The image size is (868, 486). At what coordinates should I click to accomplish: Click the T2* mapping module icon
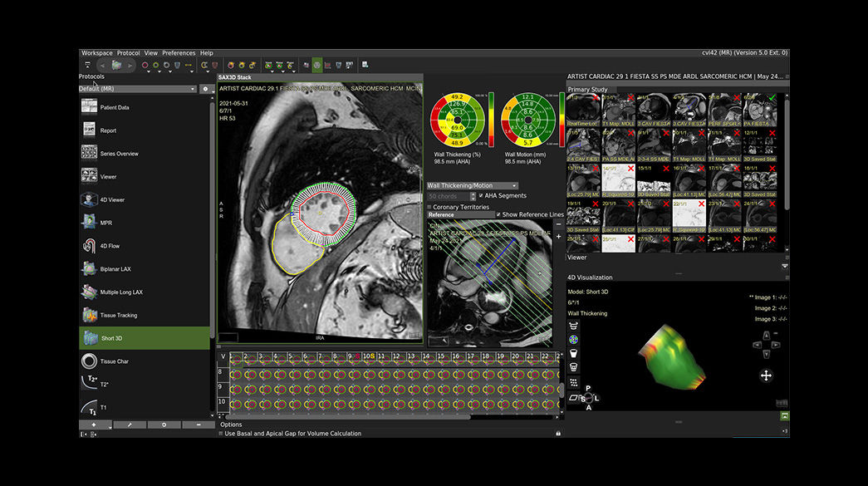pyautogui.click(x=89, y=383)
